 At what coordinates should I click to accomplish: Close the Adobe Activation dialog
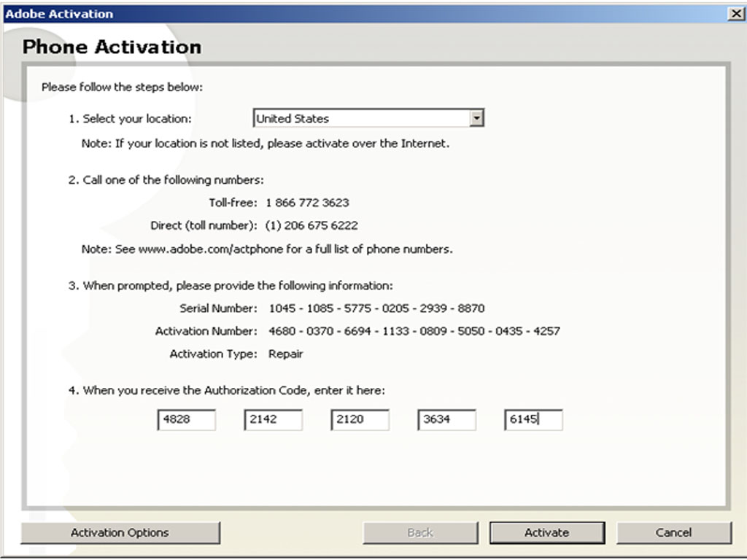coord(736,14)
